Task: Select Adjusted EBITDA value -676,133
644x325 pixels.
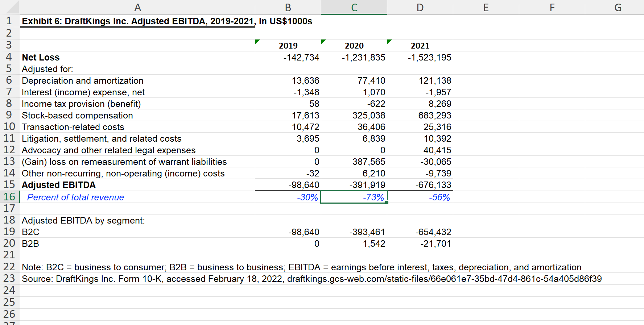Action: tap(420, 185)
